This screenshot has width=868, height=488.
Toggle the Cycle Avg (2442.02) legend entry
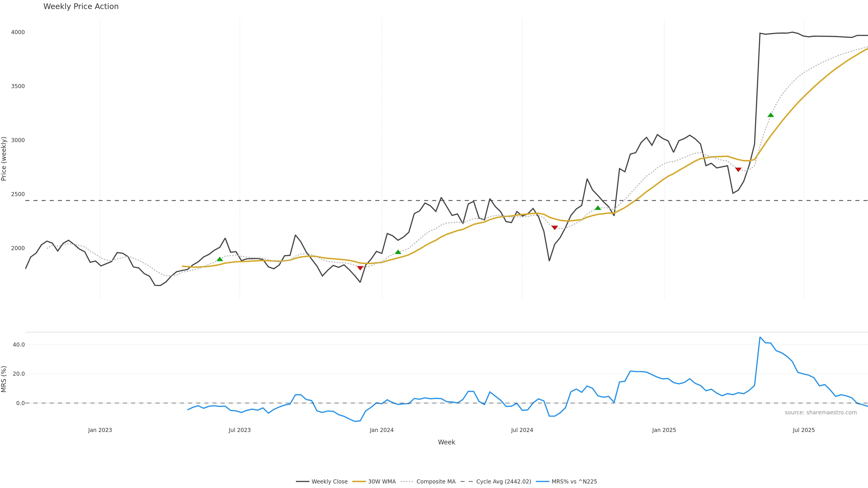point(503,482)
